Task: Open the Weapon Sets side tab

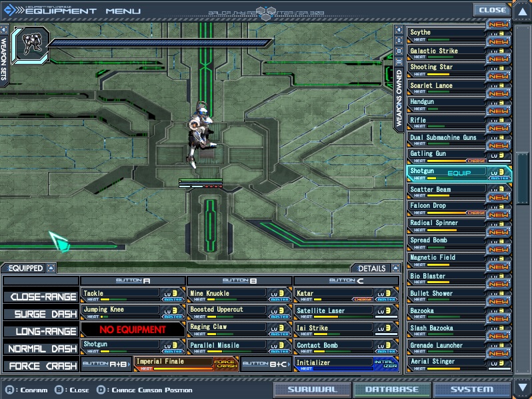Action: click(4, 59)
